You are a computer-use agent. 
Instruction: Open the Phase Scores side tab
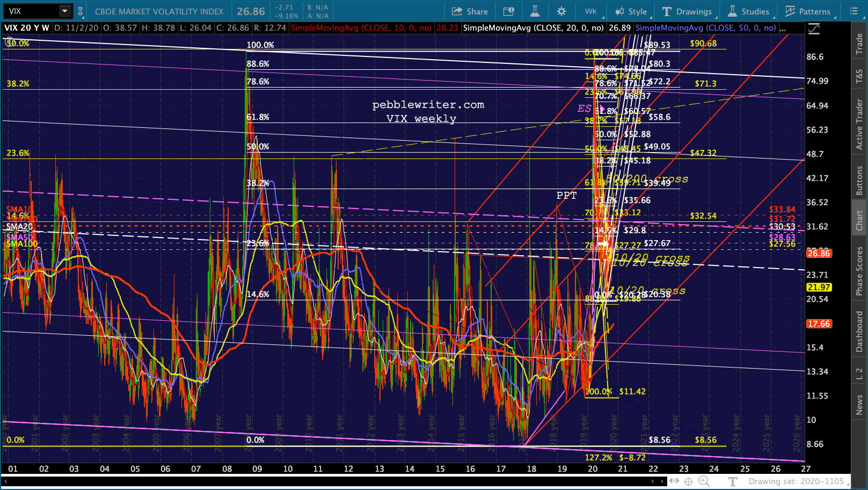point(859,271)
